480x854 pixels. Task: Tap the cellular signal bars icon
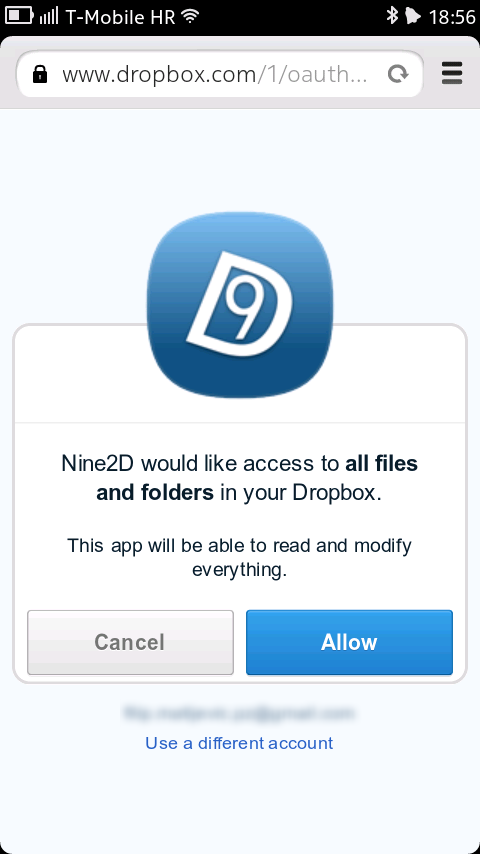coord(49,16)
